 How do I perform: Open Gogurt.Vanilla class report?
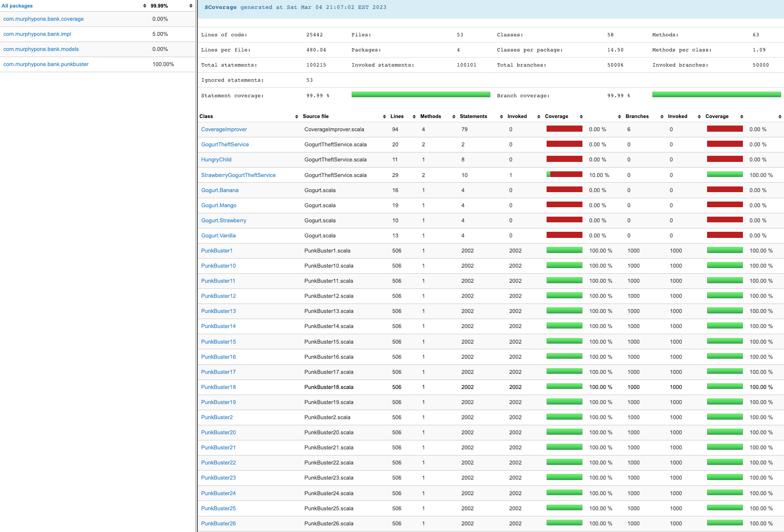[x=219, y=236]
